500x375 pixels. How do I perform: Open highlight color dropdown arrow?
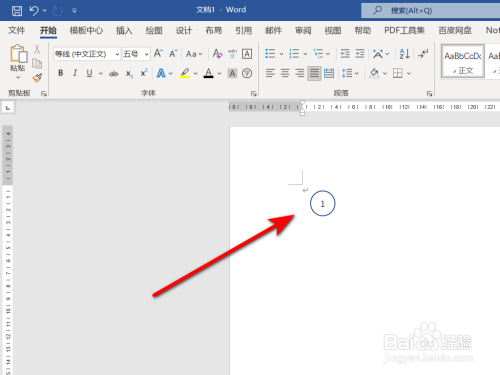[196, 73]
